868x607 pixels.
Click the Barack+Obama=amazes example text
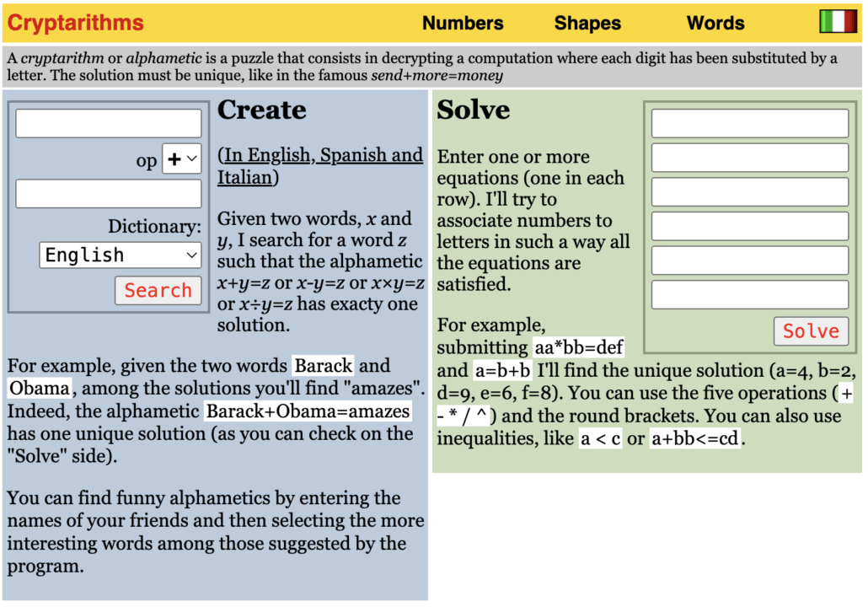pyautogui.click(x=308, y=411)
